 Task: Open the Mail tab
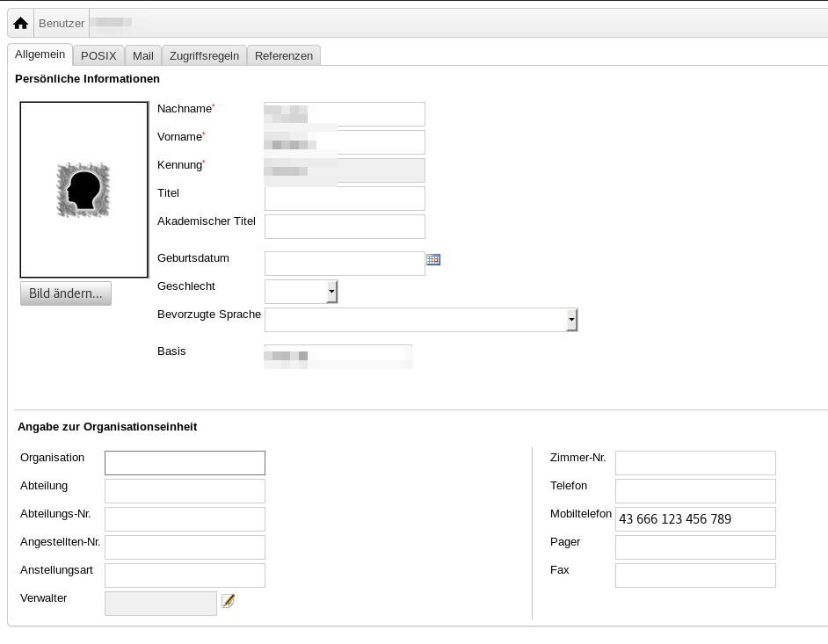tap(143, 55)
